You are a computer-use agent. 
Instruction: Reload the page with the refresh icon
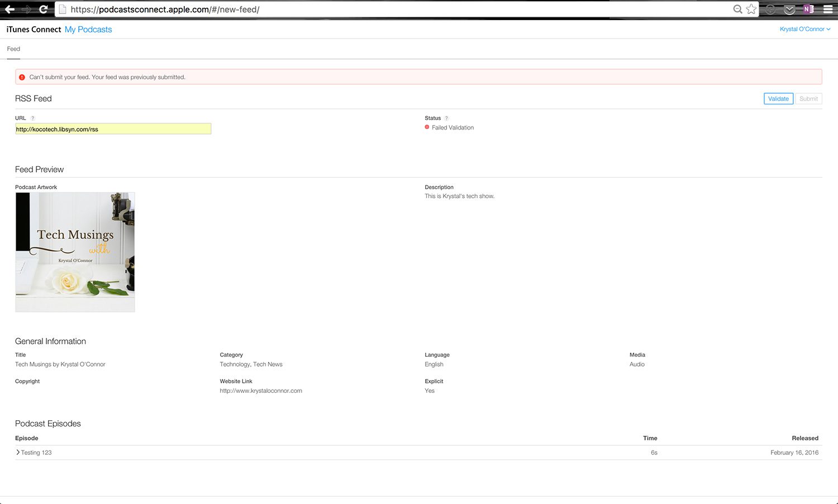coord(43,9)
